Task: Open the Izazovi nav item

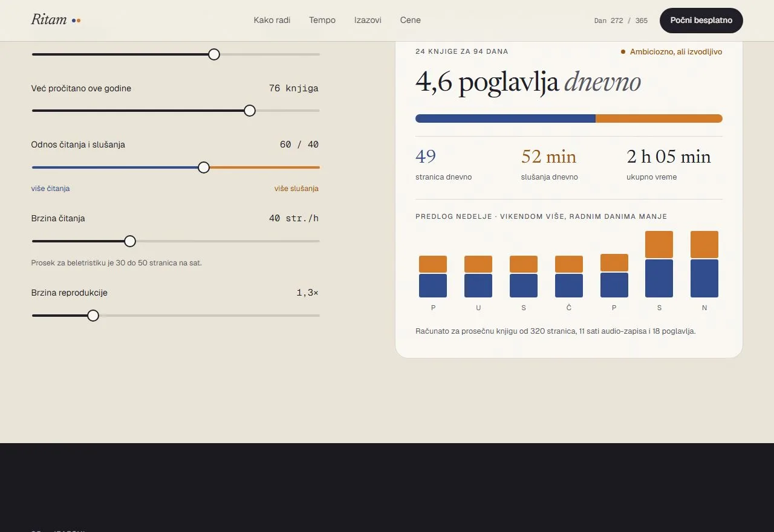Action: coord(368,20)
